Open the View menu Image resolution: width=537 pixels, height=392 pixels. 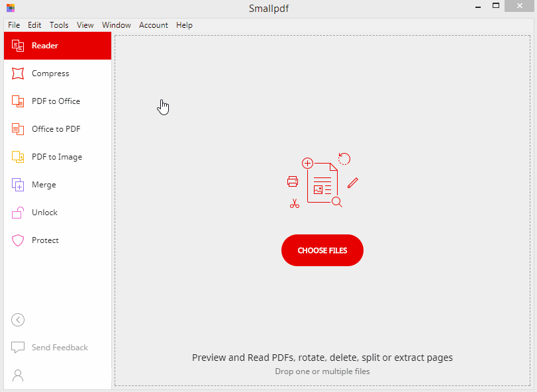click(x=85, y=25)
